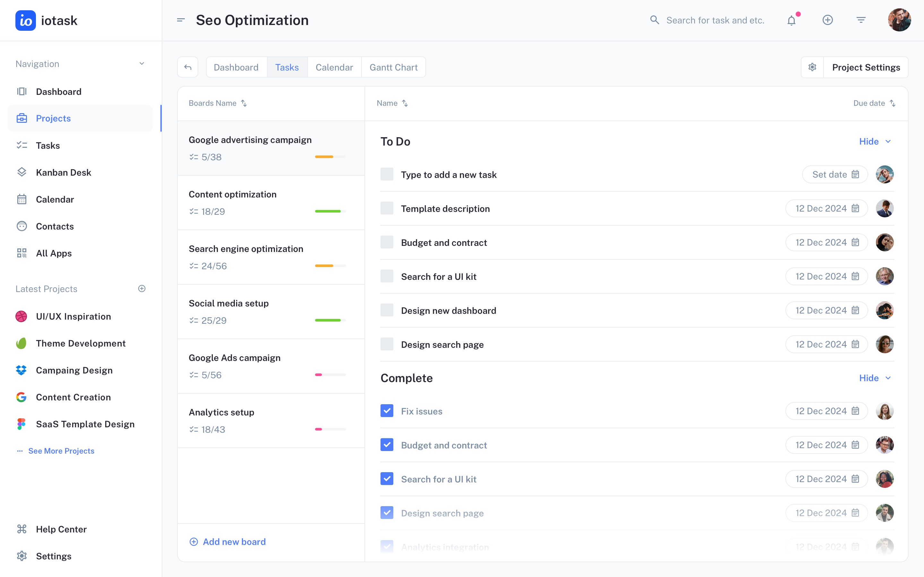Switch to the Gantt Chart tab
This screenshot has width=924, height=577.
[393, 68]
